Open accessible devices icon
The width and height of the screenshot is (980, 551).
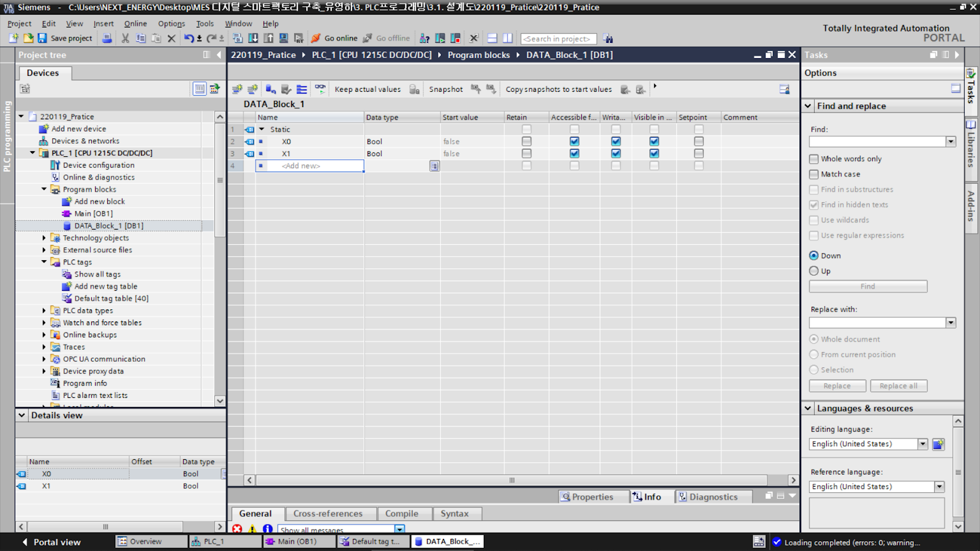[424, 38]
